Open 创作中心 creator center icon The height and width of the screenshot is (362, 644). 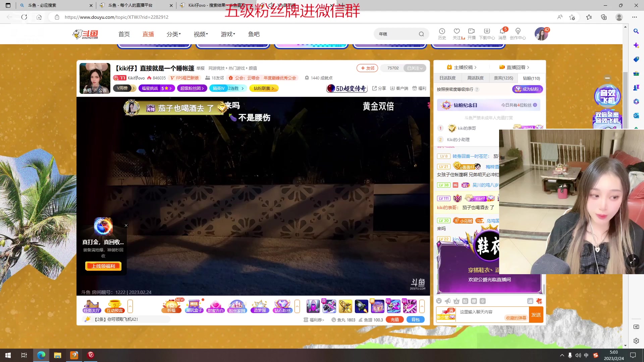click(518, 34)
